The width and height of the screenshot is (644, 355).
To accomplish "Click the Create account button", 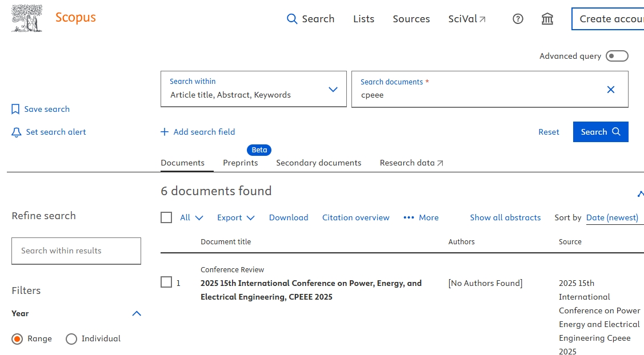I will (x=608, y=19).
